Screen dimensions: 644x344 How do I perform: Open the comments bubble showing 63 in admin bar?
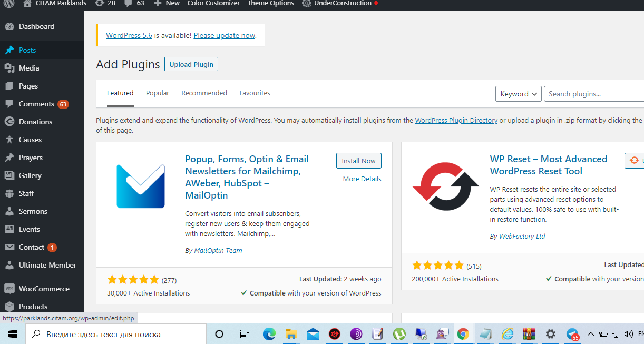128,3
